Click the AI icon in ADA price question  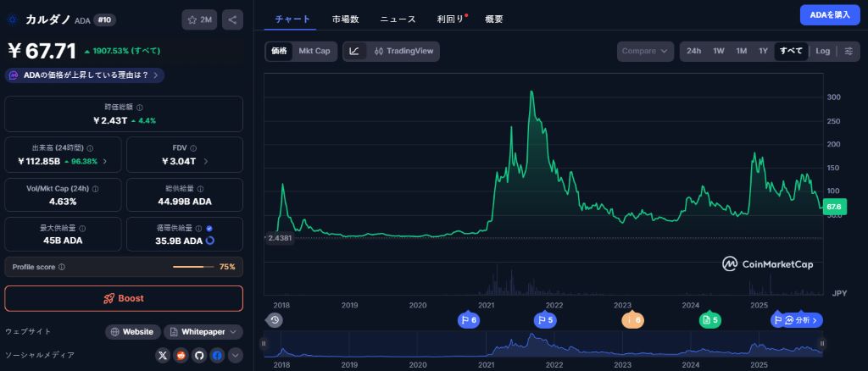pyautogui.click(x=14, y=75)
